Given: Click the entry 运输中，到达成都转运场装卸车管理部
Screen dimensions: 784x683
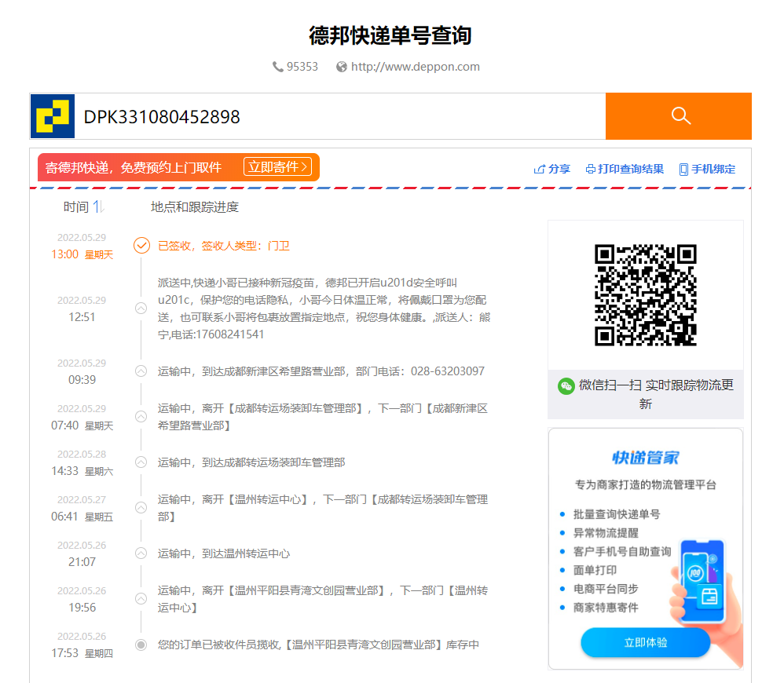Looking at the screenshot, I should pos(251,462).
